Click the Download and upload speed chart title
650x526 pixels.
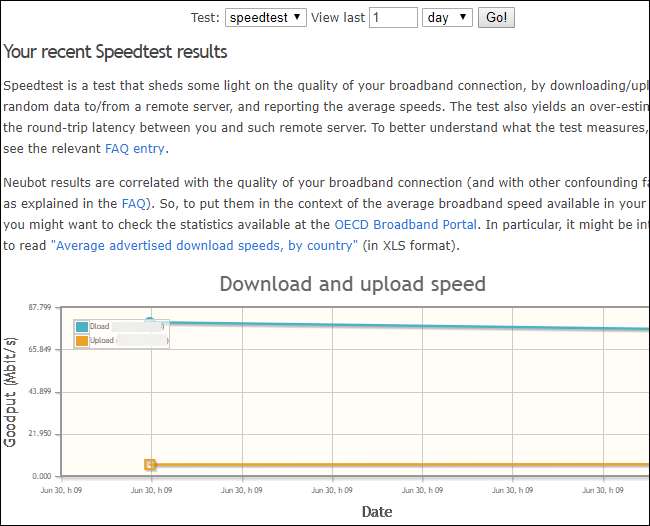pos(352,284)
